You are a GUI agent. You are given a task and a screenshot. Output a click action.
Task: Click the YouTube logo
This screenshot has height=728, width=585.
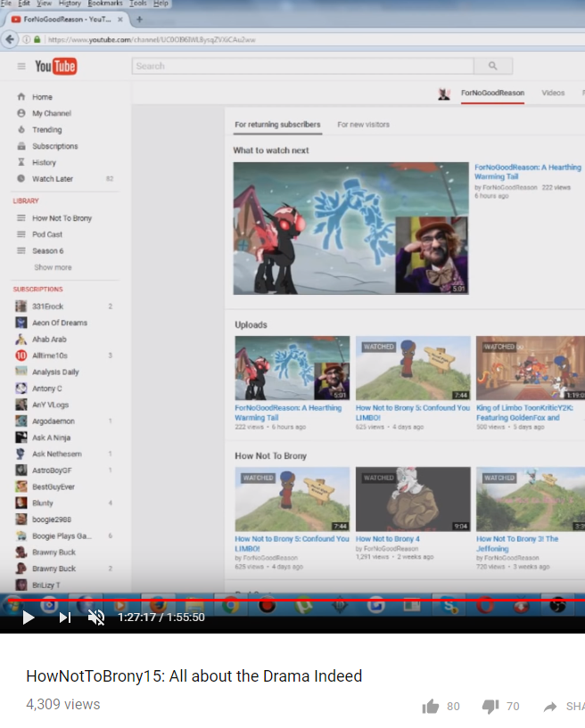click(x=56, y=67)
